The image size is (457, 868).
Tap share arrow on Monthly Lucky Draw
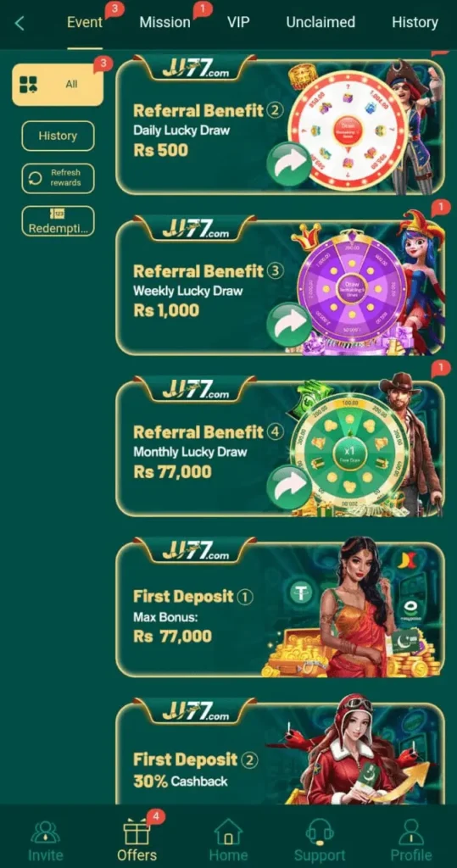click(x=288, y=486)
